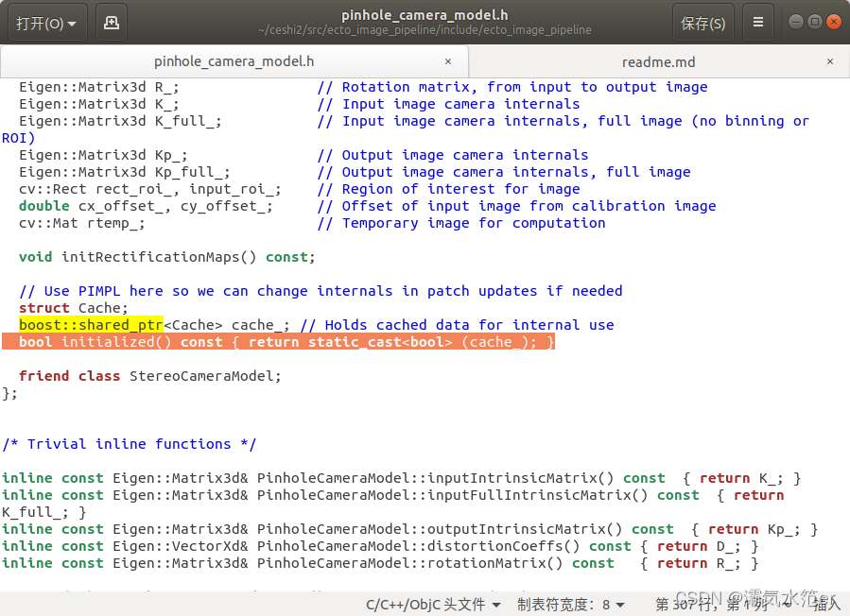Click 'friend class StereoCameraModel;' line

pos(150,376)
